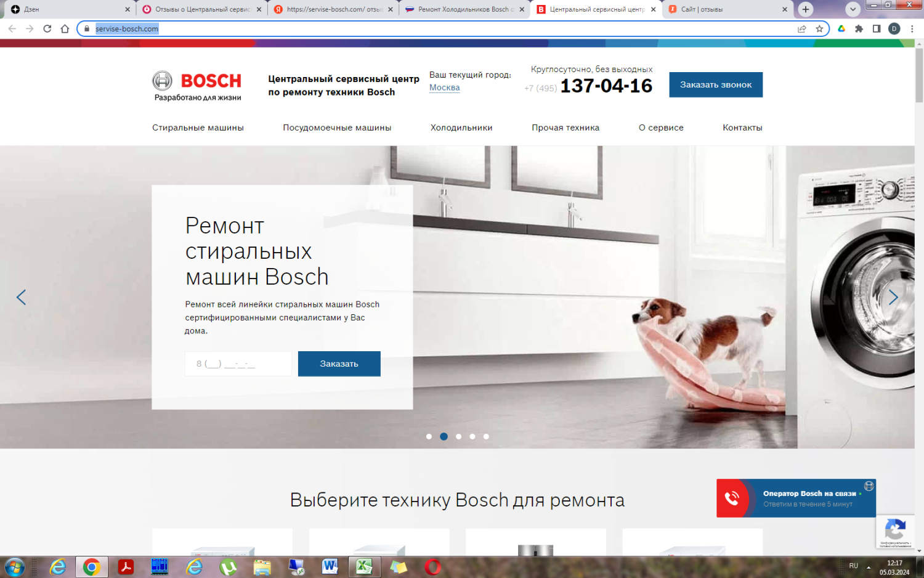Show next slide with right arrow

(x=893, y=298)
